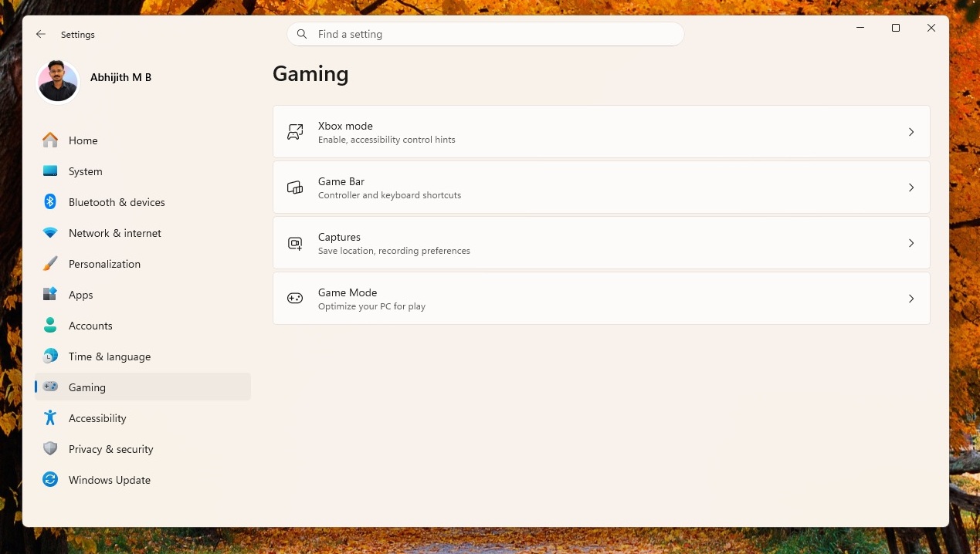Click the Xbox mode icon
980x554 pixels.
[x=295, y=132]
